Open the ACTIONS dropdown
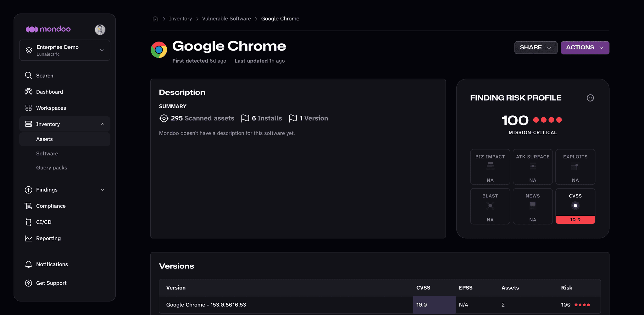This screenshot has width=644, height=315. pos(585,47)
